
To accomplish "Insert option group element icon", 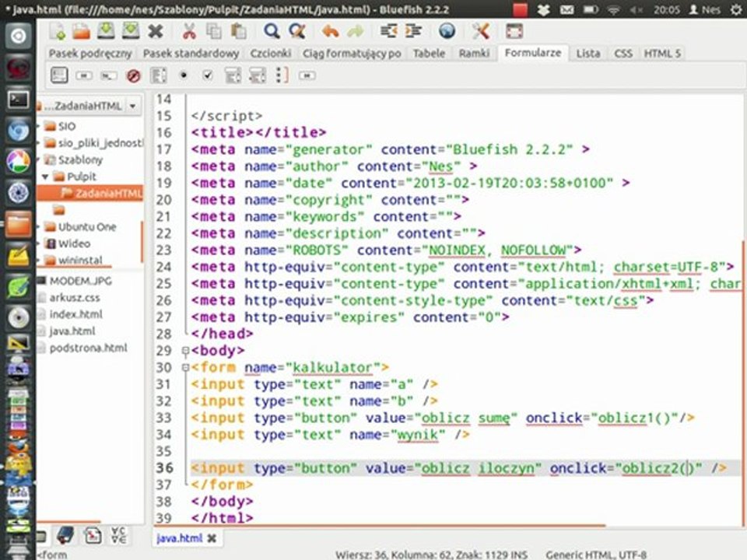I will 282,75.
